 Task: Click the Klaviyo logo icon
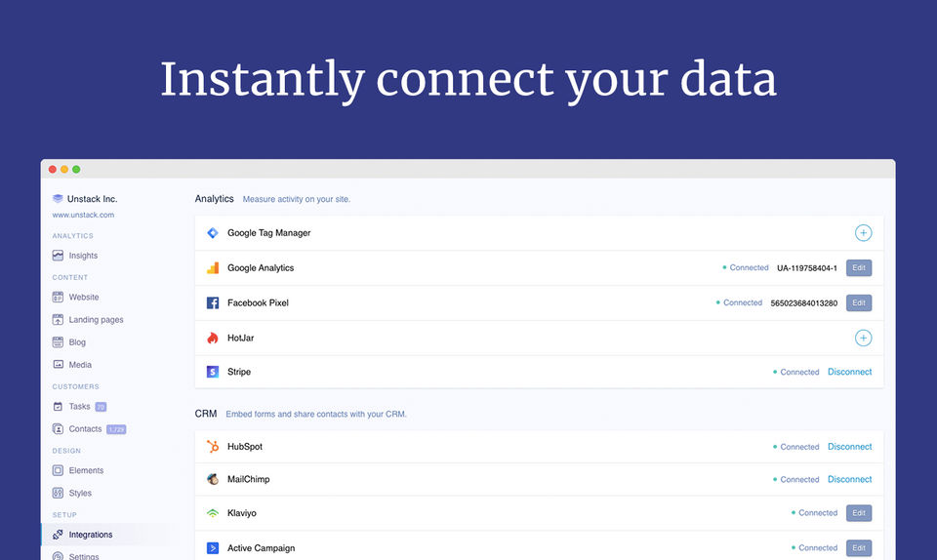213,513
